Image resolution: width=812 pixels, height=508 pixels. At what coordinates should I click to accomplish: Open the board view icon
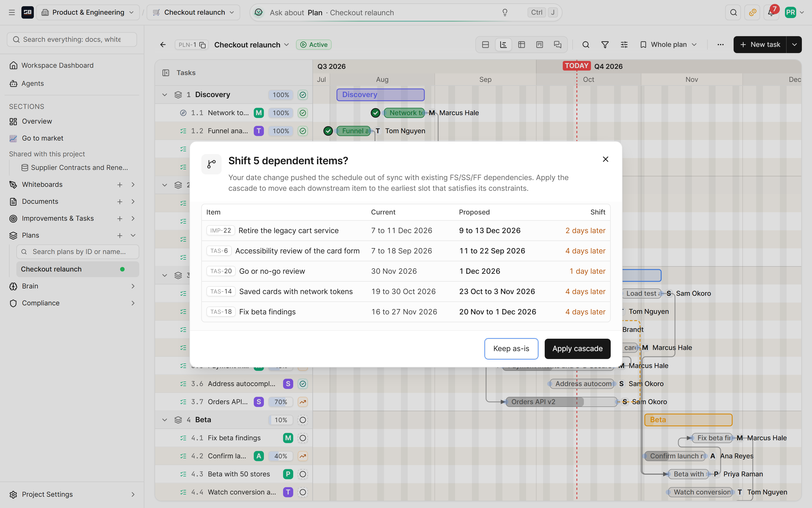(x=540, y=45)
